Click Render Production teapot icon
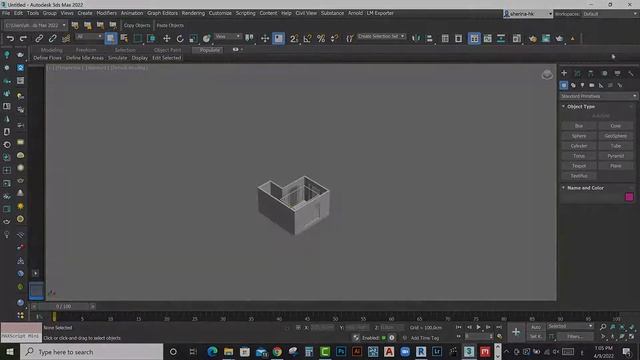The height and width of the screenshot is (360, 640). pyautogui.click(x=559, y=38)
